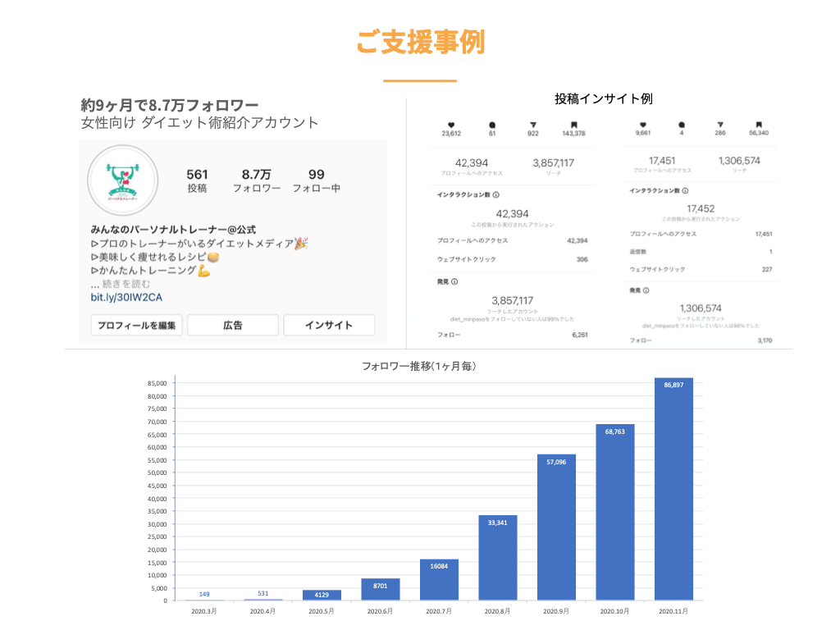Click the comment icon above 61
Screen dimensions: 840x630
[x=492, y=125]
